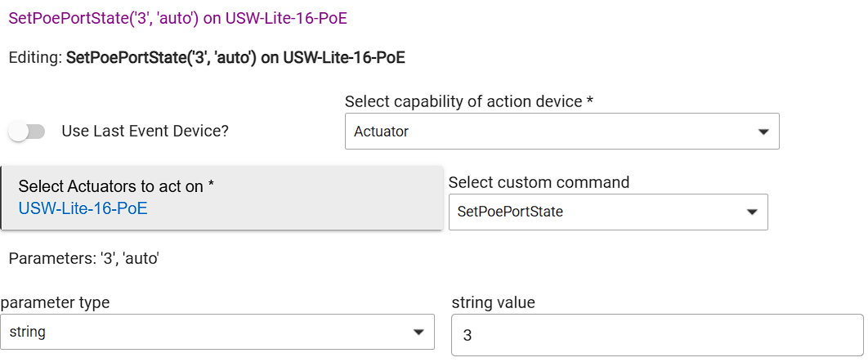Click the 'string value' label
This screenshot has height=362, width=868.
click(493, 302)
